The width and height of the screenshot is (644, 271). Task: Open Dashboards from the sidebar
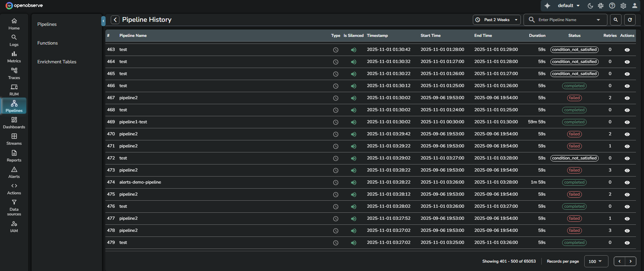[x=14, y=123]
